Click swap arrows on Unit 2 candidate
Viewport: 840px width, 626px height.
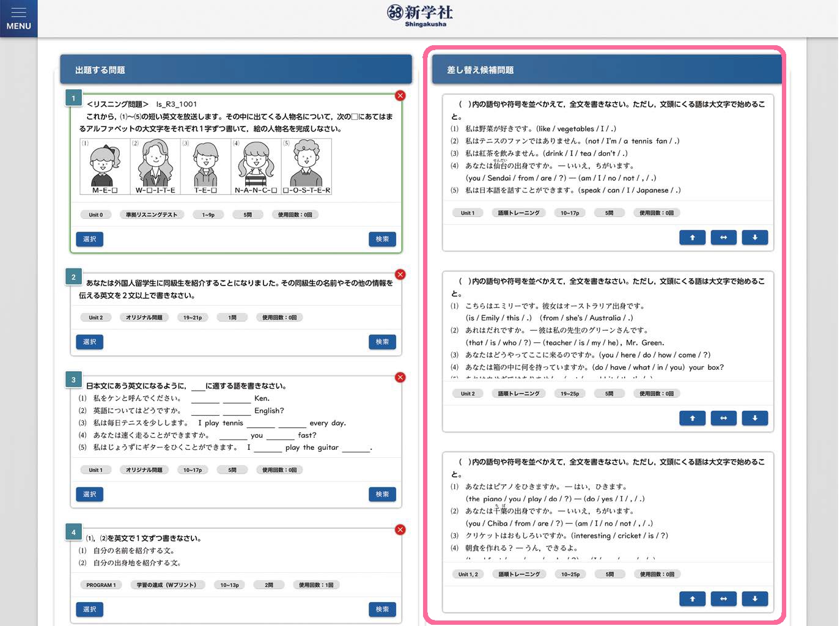[x=724, y=418]
